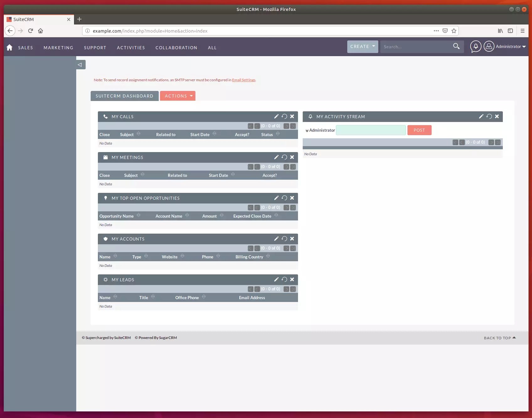Save page to Pocket icon

point(445,31)
